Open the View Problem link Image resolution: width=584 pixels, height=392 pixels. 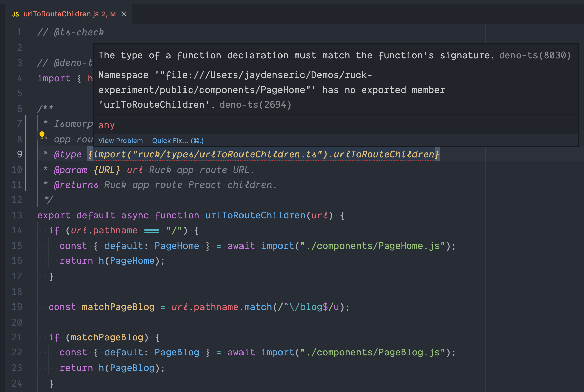coord(120,141)
